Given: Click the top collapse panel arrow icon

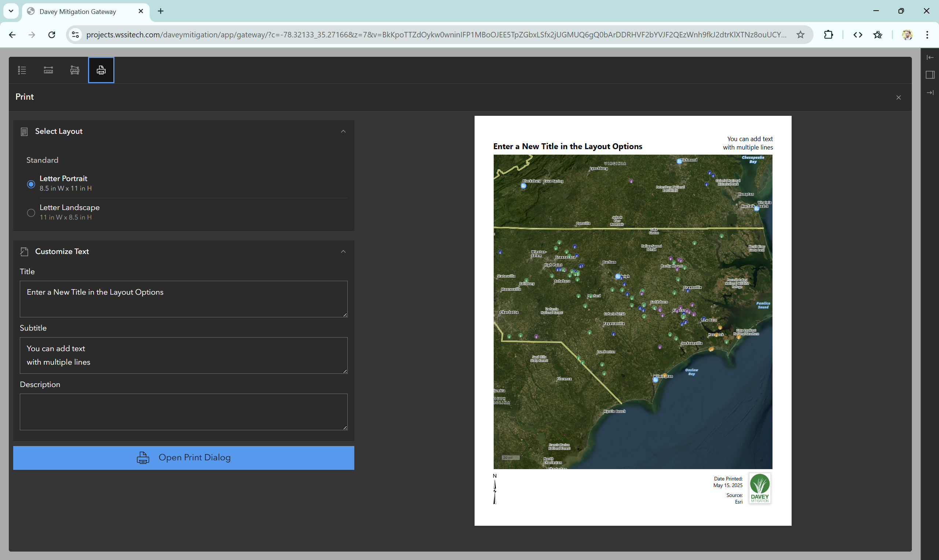Looking at the screenshot, I should (930, 58).
